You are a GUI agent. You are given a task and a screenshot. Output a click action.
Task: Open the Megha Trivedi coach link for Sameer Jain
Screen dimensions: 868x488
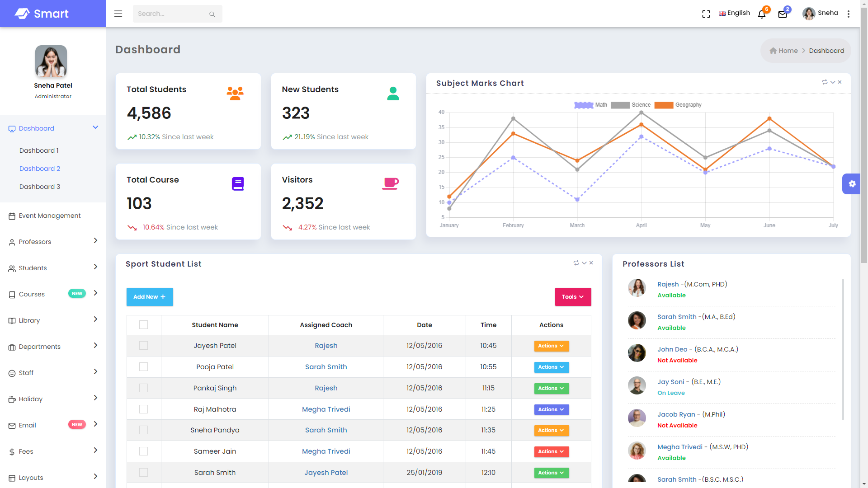(x=326, y=451)
